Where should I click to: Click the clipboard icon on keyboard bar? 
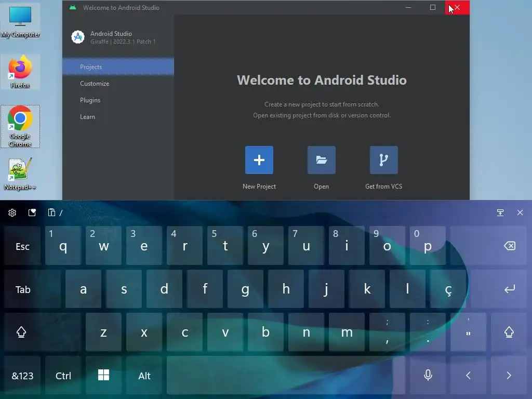coord(51,212)
